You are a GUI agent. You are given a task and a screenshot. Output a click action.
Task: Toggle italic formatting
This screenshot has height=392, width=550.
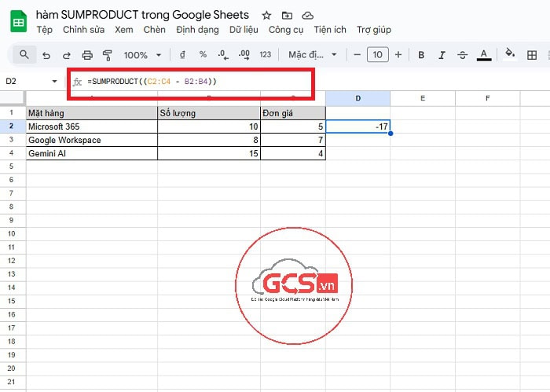pyautogui.click(x=442, y=55)
